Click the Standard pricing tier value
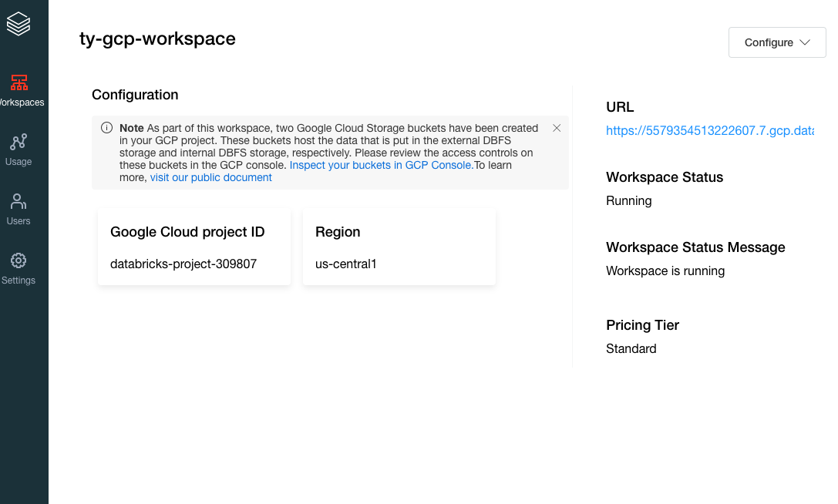 631,349
